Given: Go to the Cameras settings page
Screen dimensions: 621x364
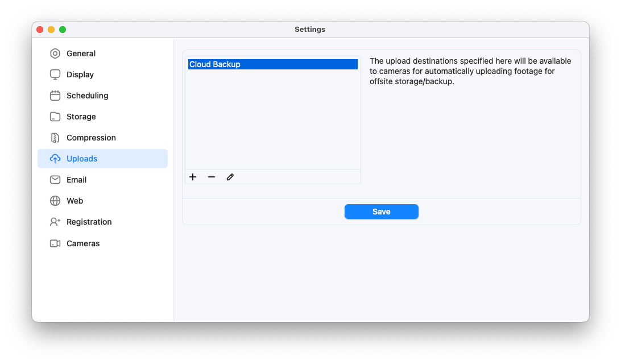Looking at the screenshot, I should coord(84,243).
